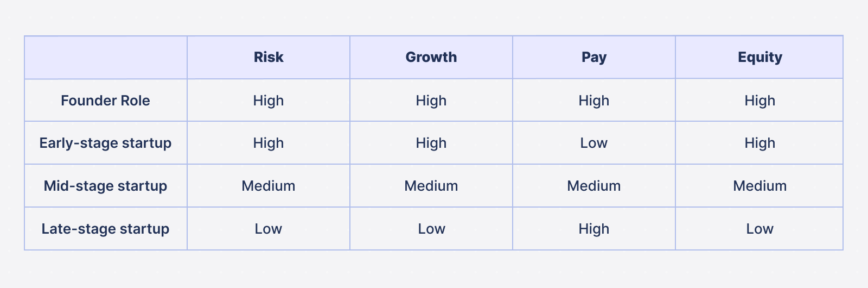868x288 pixels.
Task: Click Early-stage startup's Equity cell
Action: (x=759, y=143)
